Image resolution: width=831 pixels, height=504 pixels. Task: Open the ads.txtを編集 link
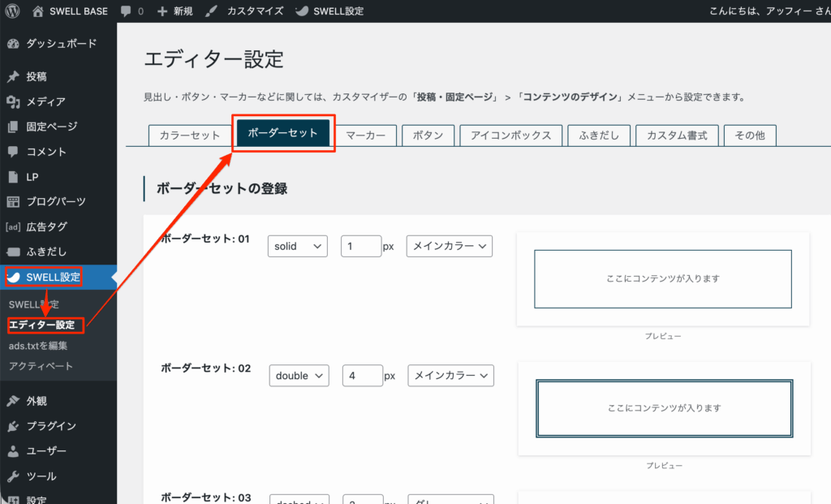point(38,345)
